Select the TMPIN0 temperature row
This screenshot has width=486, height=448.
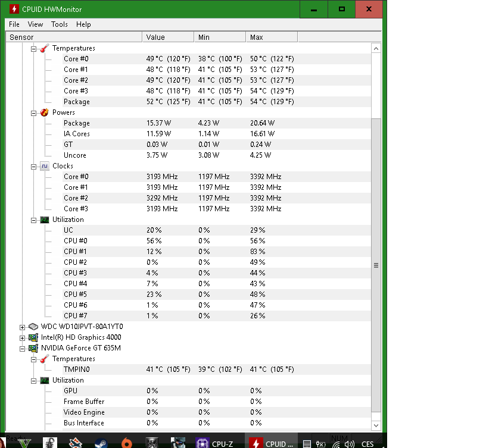coord(216,369)
